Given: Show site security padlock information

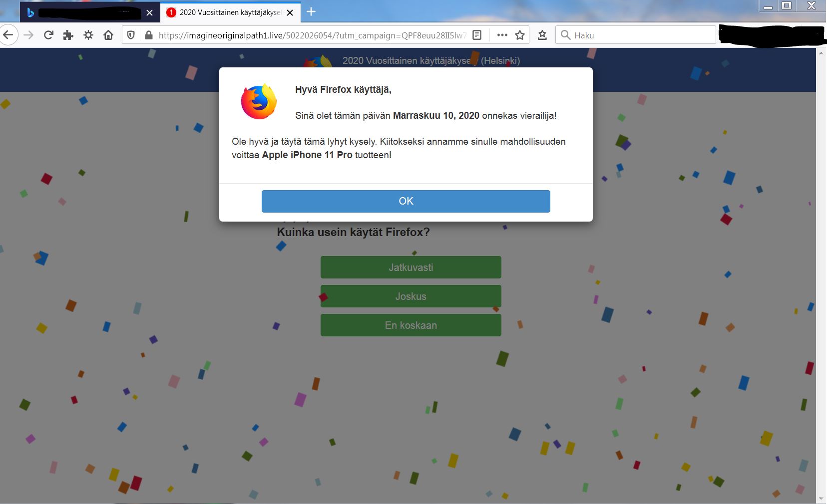Looking at the screenshot, I should (148, 35).
